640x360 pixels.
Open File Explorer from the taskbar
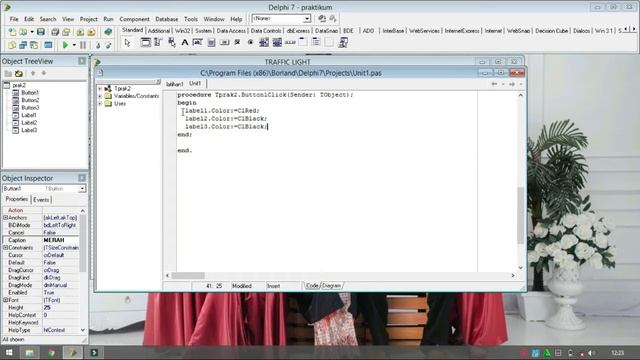29,353
